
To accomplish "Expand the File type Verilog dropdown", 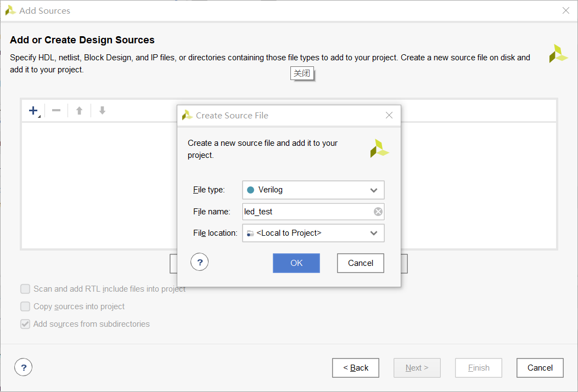I will click(313, 190).
